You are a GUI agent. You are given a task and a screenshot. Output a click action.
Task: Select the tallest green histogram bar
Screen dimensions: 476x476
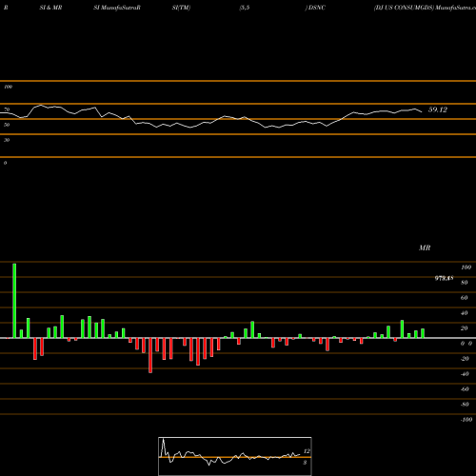(14, 301)
